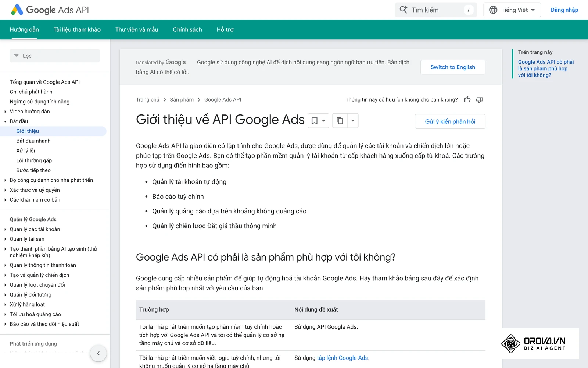The image size is (588, 368).
Task: Click the Switch to English button
Action: pyautogui.click(x=453, y=67)
